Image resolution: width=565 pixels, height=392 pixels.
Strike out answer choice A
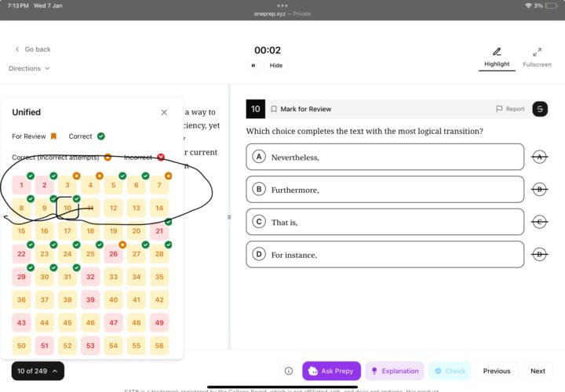click(539, 157)
